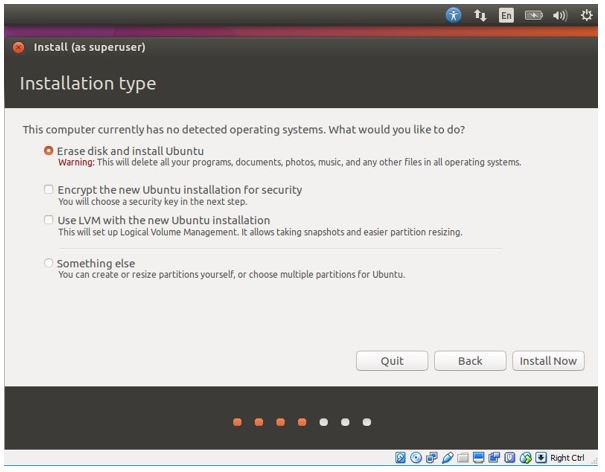This screenshot has height=472, width=605.
Task: Click the 'You will choose a security key' text
Action: click(x=152, y=201)
